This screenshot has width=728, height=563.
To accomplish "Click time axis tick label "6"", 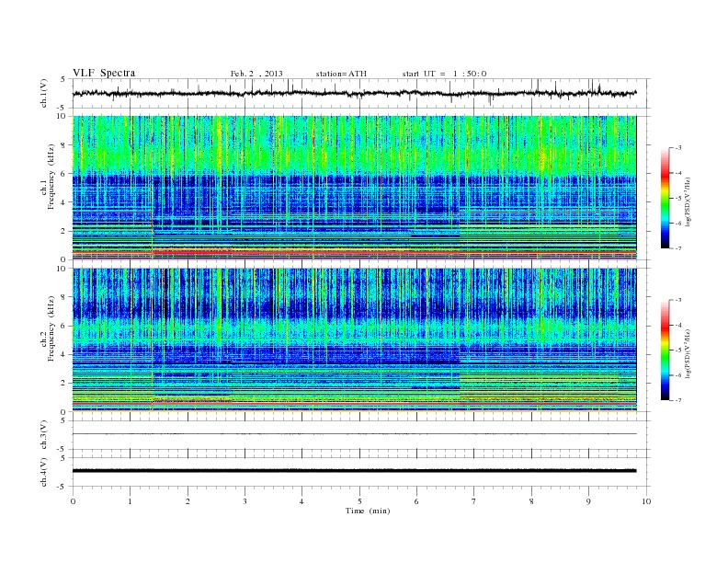I will 416,501.
